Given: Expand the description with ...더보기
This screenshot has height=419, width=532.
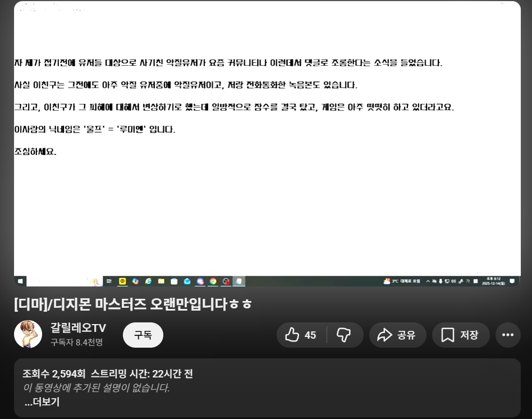Looking at the screenshot, I should tap(42, 402).
